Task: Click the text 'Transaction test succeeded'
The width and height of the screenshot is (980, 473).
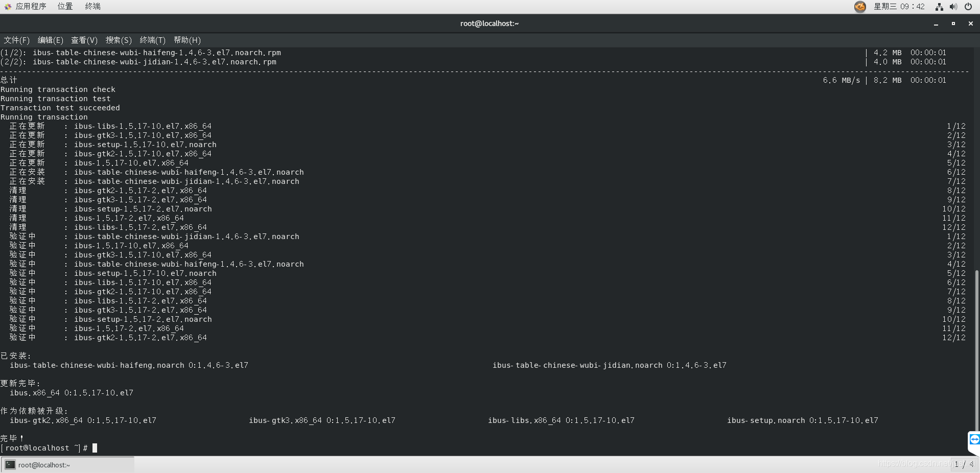Action: [x=60, y=108]
